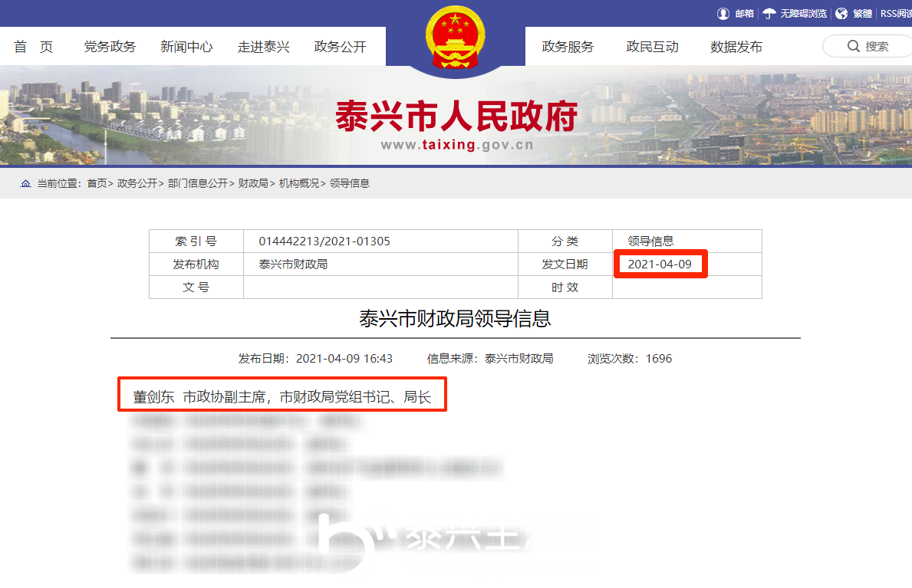Open the 邮箱 (mailbox) user icon
This screenshot has height=588, width=912.
click(x=722, y=13)
